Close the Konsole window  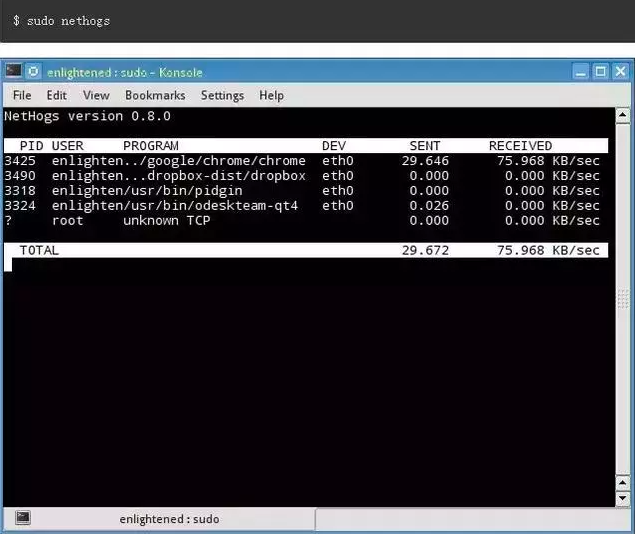pos(620,72)
